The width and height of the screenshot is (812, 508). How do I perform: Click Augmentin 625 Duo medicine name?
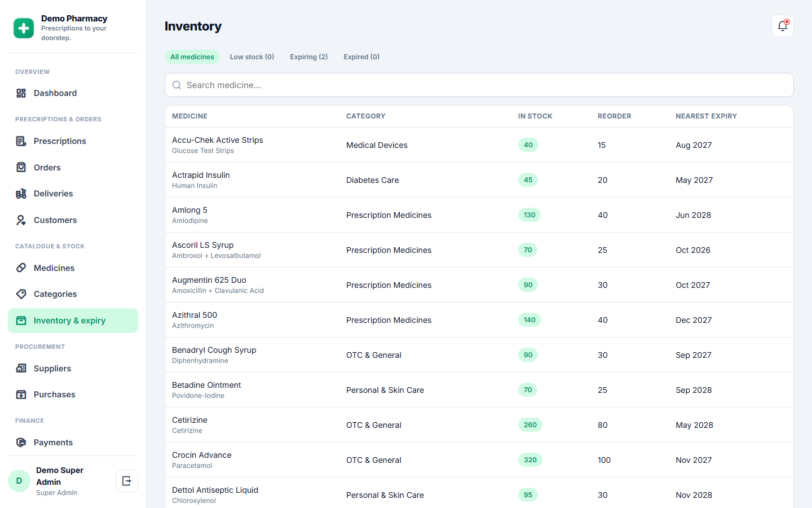(209, 280)
